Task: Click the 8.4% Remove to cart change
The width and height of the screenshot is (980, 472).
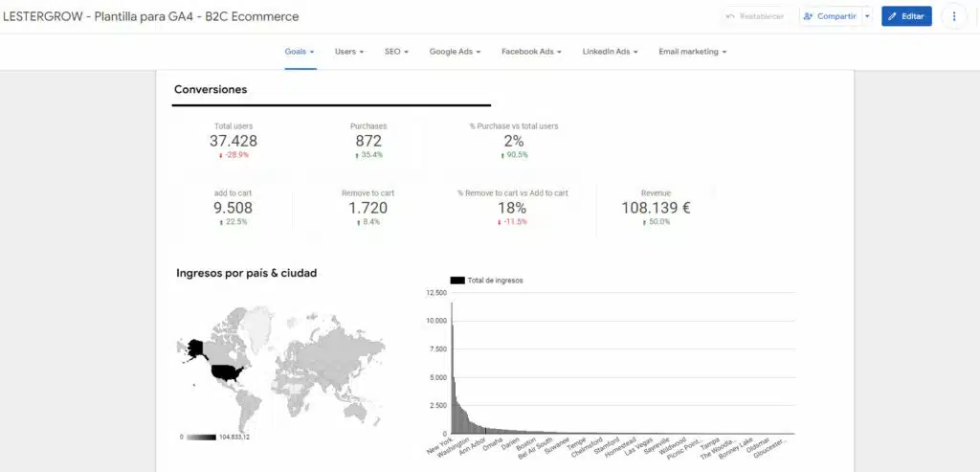Action: pyautogui.click(x=368, y=222)
